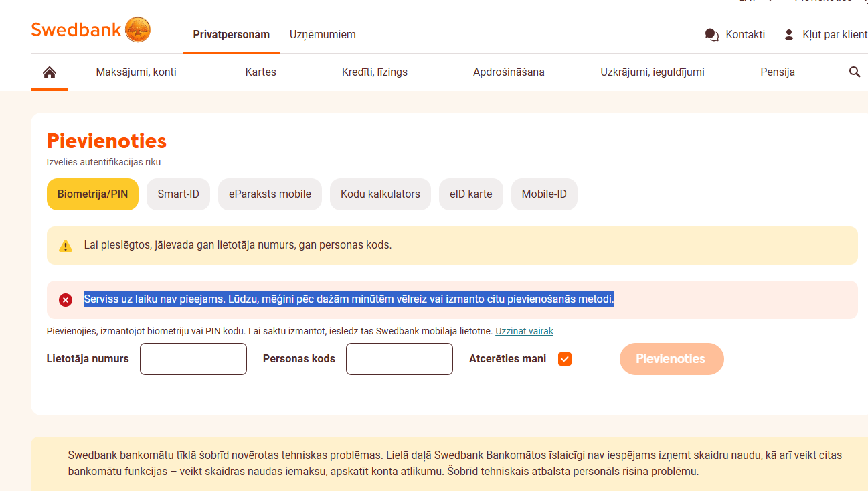The image size is (868, 491).
Task: Open the Maksājumi, konti menu
Action: (137, 72)
